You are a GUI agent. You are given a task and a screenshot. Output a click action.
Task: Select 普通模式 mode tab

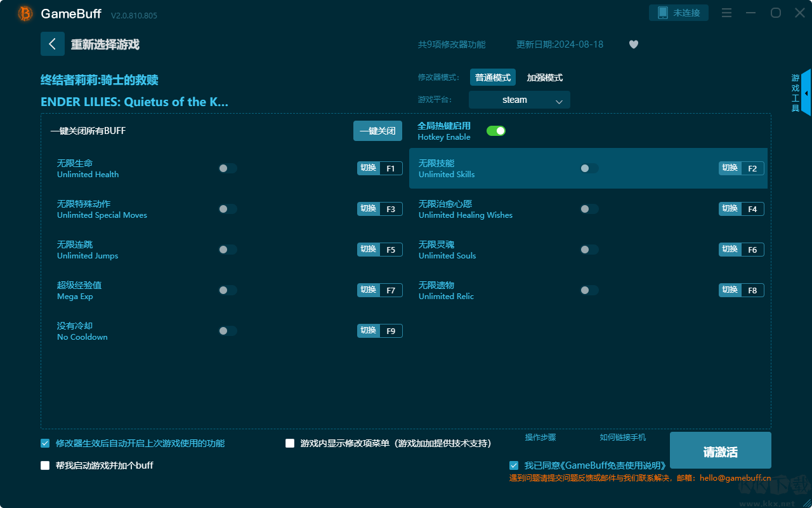tap(493, 77)
